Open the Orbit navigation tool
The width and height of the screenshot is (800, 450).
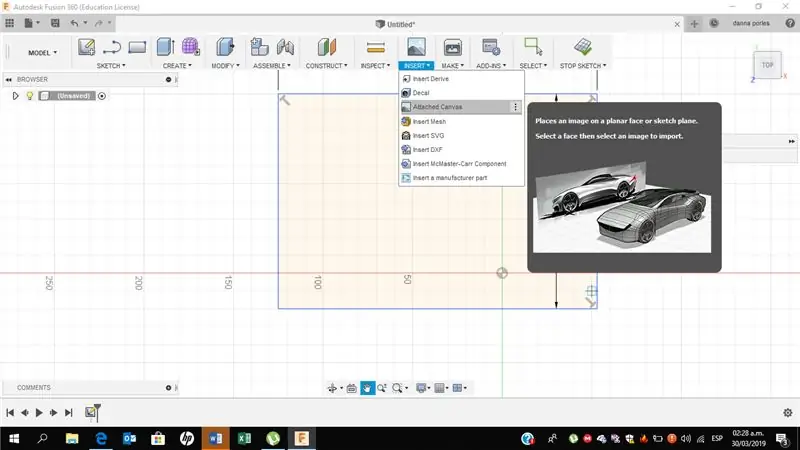click(x=332, y=388)
